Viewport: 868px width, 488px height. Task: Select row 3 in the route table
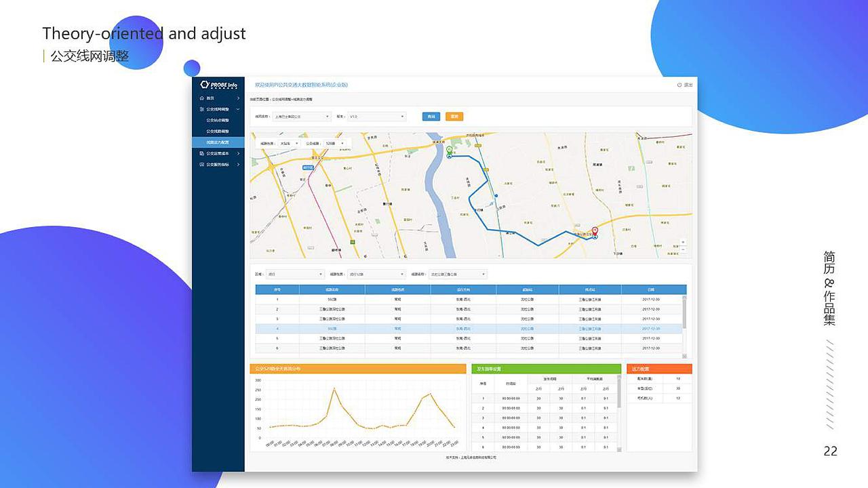click(469, 319)
